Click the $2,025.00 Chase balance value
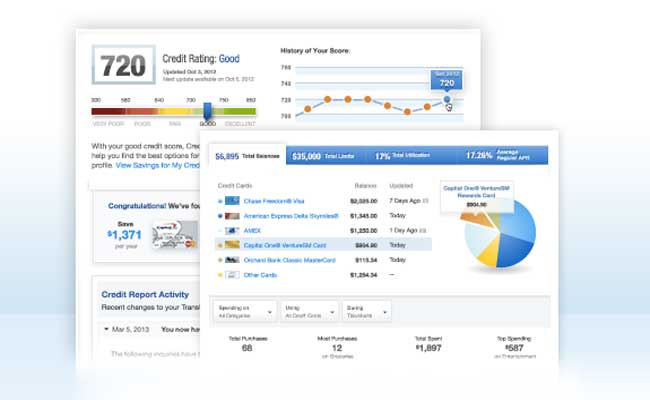Image resolution: width=650 pixels, height=400 pixels. 364,201
